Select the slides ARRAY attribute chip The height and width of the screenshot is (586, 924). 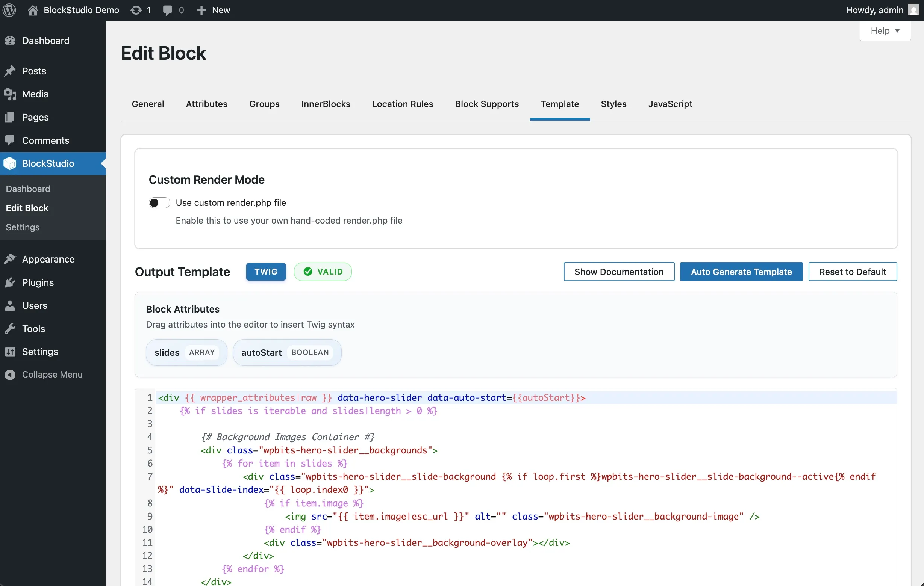[x=186, y=352]
